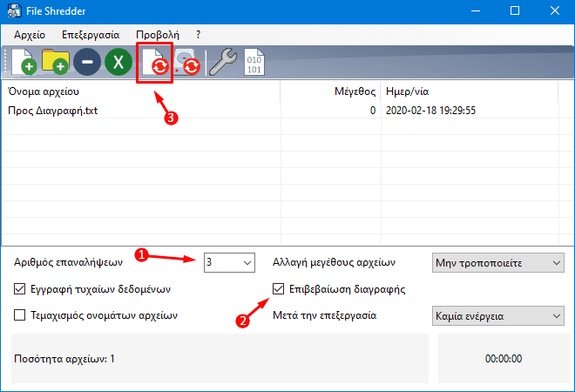The width and height of the screenshot is (575, 392).
Task: Open the ? help menu
Action: (198, 35)
